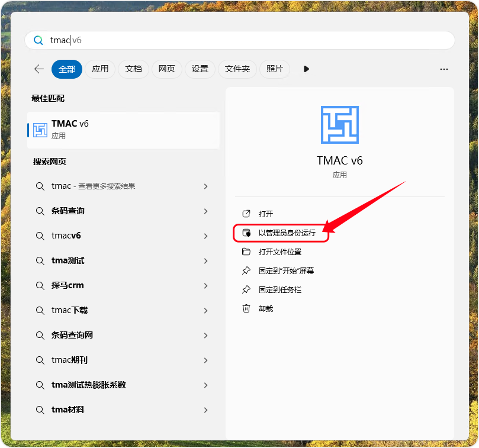Click the 搜索网页 section heading
Image resolution: width=479 pixels, height=448 pixels.
point(50,162)
